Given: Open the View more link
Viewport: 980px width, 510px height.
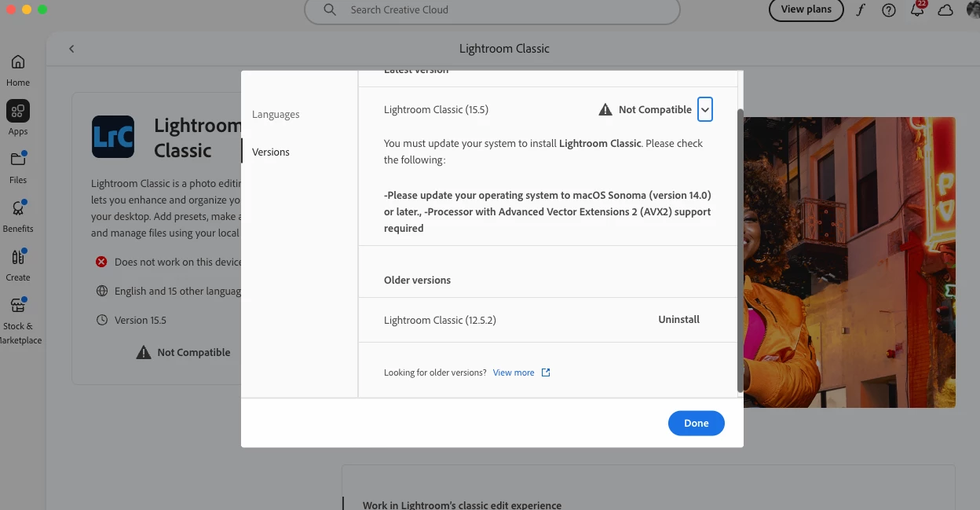Looking at the screenshot, I should [514, 372].
